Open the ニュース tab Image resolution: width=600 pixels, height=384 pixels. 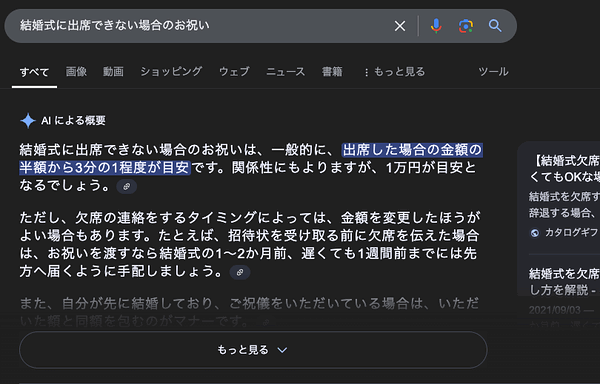tap(285, 72)
